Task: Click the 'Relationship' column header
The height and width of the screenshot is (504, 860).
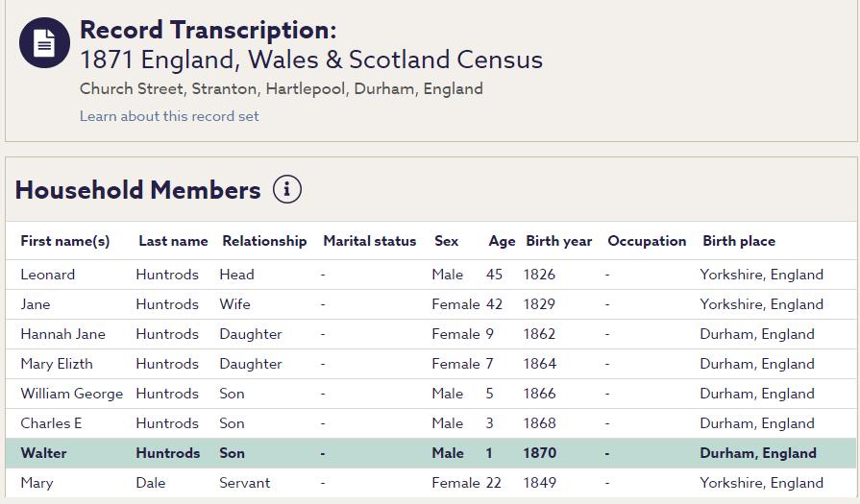Action: tap(264, 241)
